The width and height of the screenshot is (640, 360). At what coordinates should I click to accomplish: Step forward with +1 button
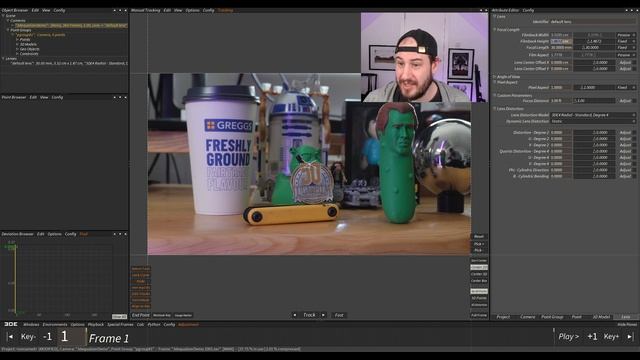(592, 337)
